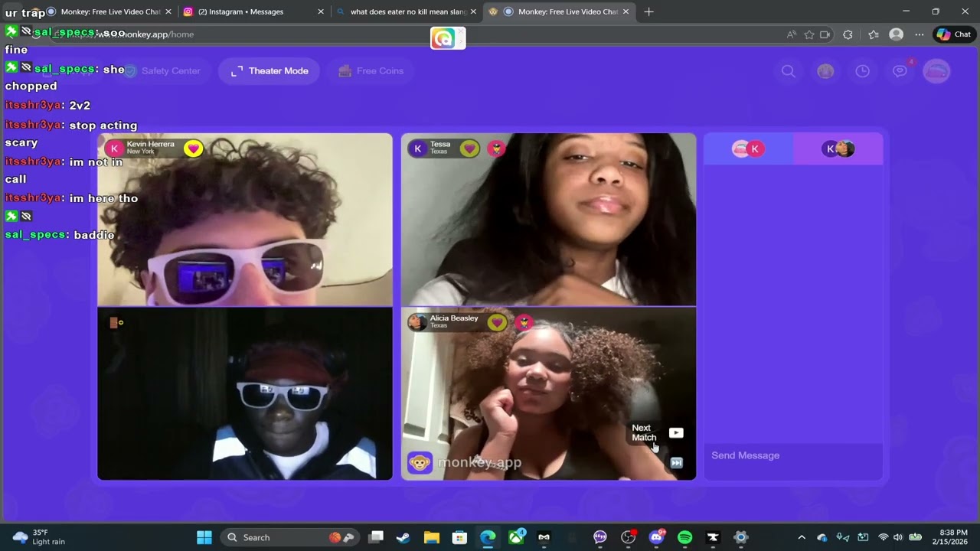Open a new browser tab
The width and height of the screenshot is (980, 551).
(x=648, y=11)
